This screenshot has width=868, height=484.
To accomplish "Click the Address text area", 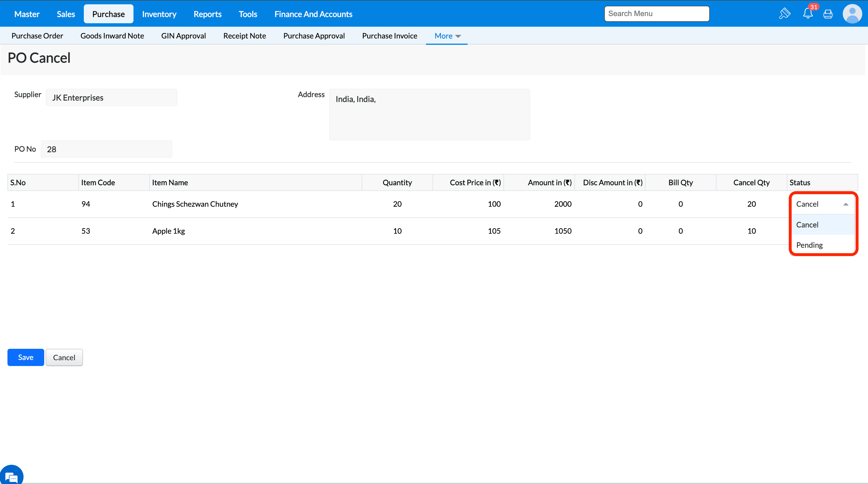I will coord(429,114).
